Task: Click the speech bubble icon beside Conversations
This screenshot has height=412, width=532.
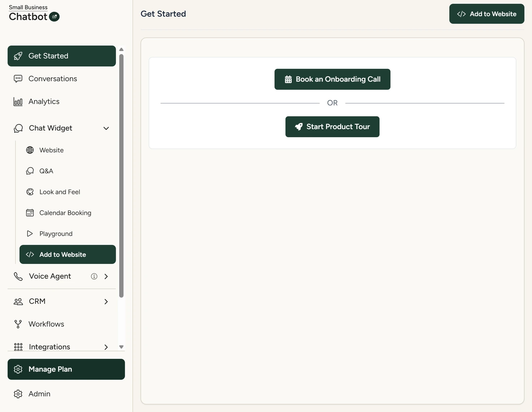Action: click(x=18, y=79)
